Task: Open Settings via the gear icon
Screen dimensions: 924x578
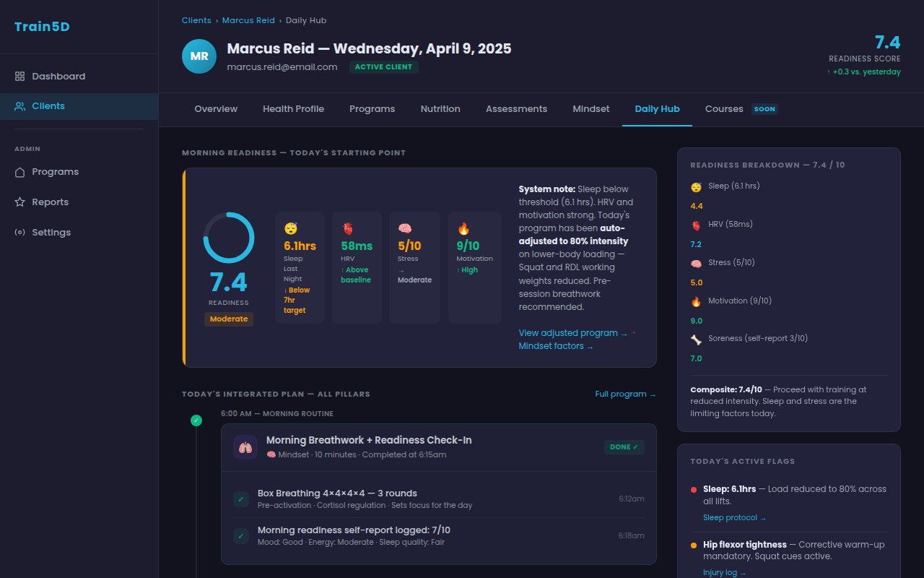Action: [20, 233]
